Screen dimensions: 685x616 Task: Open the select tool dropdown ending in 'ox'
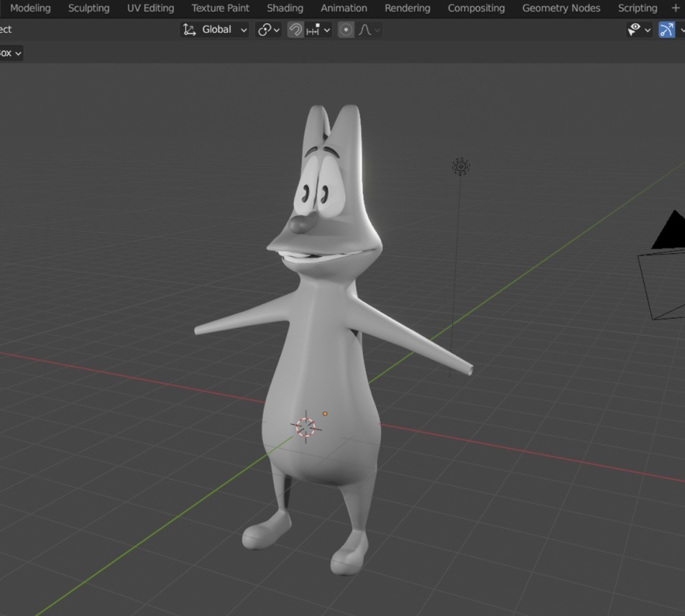(10, 53)
